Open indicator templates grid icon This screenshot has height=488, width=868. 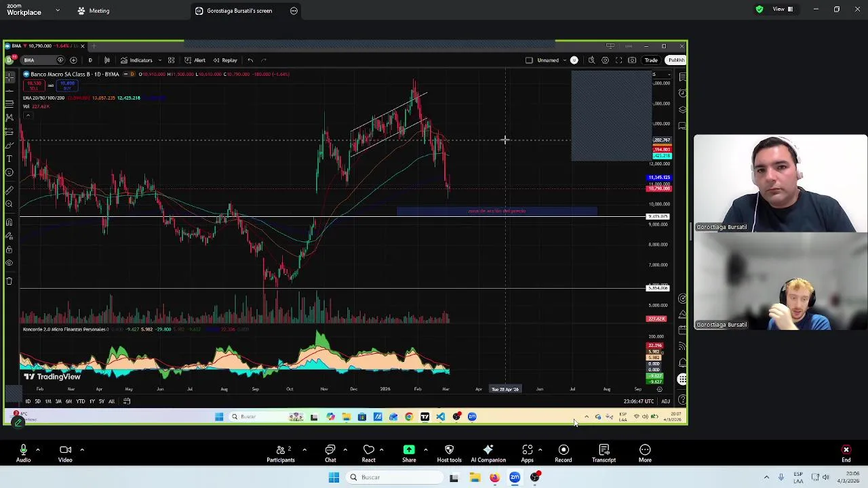[171, 60]
